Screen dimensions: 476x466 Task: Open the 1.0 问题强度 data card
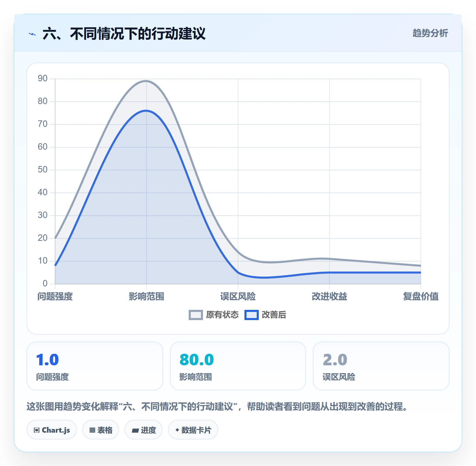[95, 366]
